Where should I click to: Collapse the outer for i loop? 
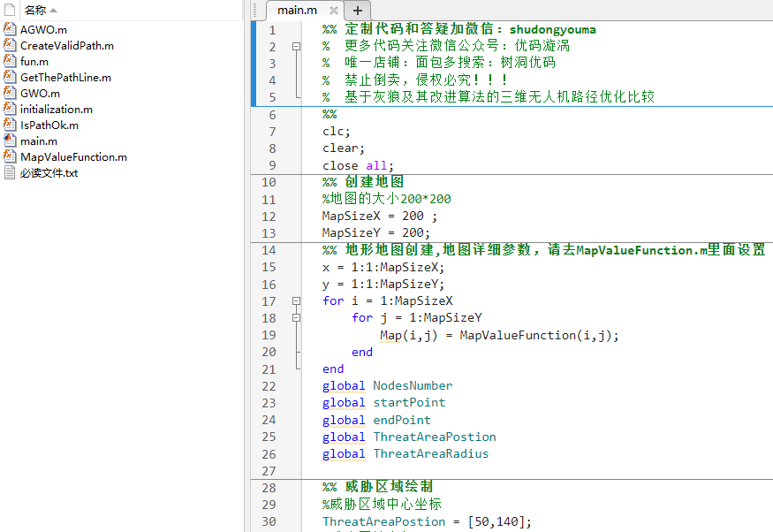point(297,301)
